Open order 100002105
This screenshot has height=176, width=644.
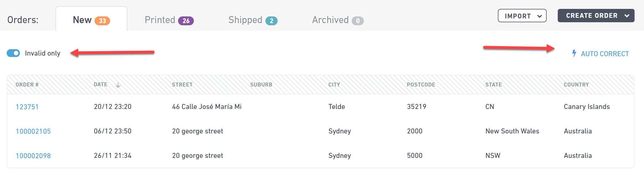point(33,131)
